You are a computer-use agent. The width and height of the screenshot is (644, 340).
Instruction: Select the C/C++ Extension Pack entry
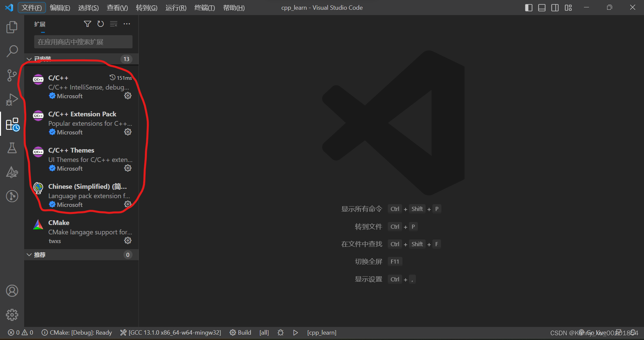[82, 123]
